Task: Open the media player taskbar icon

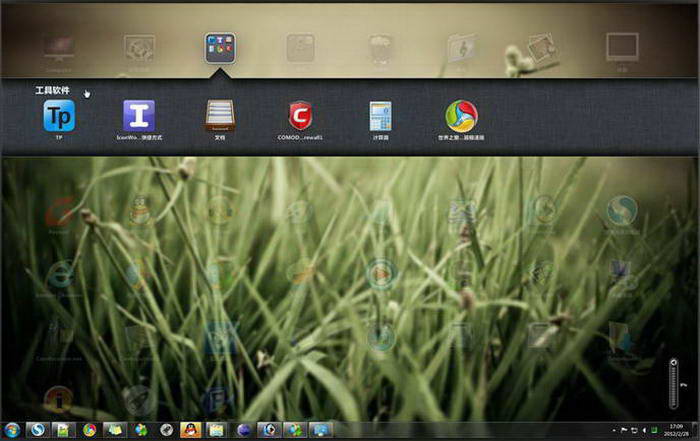Action: click(x=269, y=430)
